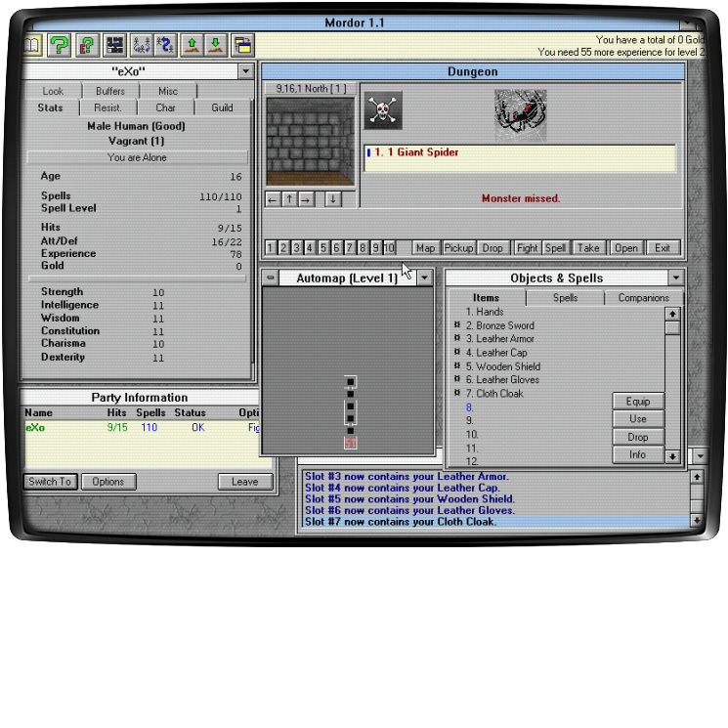
Task: Click the green down arrow icon
Action: coord(215,46)
